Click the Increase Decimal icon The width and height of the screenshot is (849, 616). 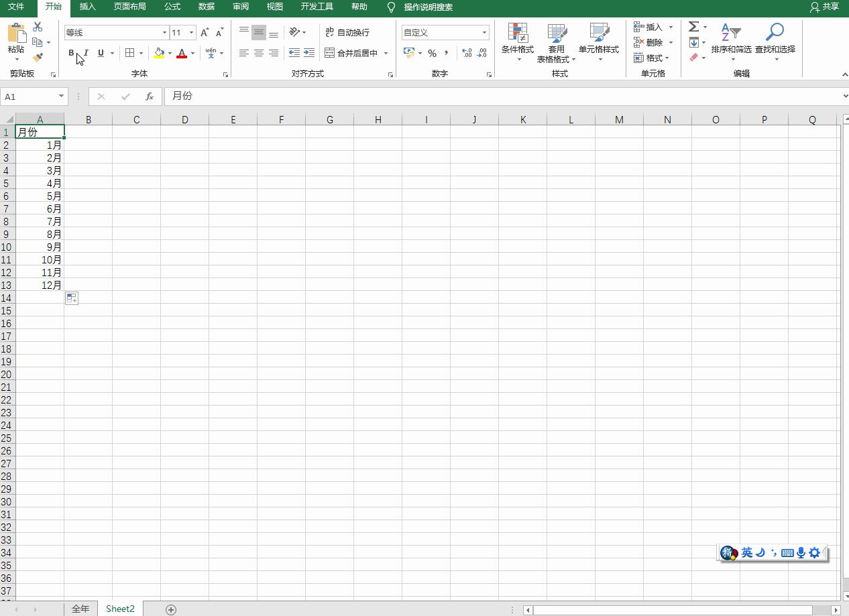point(467,53)
